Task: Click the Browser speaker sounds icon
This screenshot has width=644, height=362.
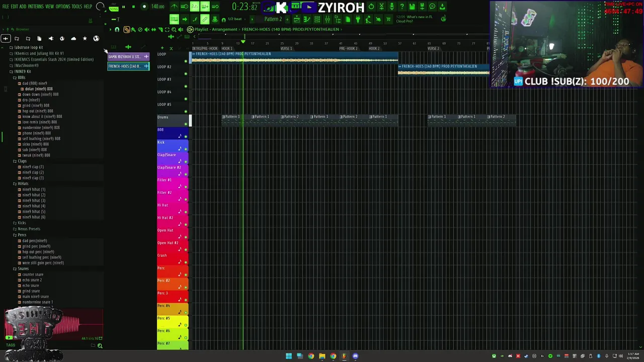Action: pos(51,38)
